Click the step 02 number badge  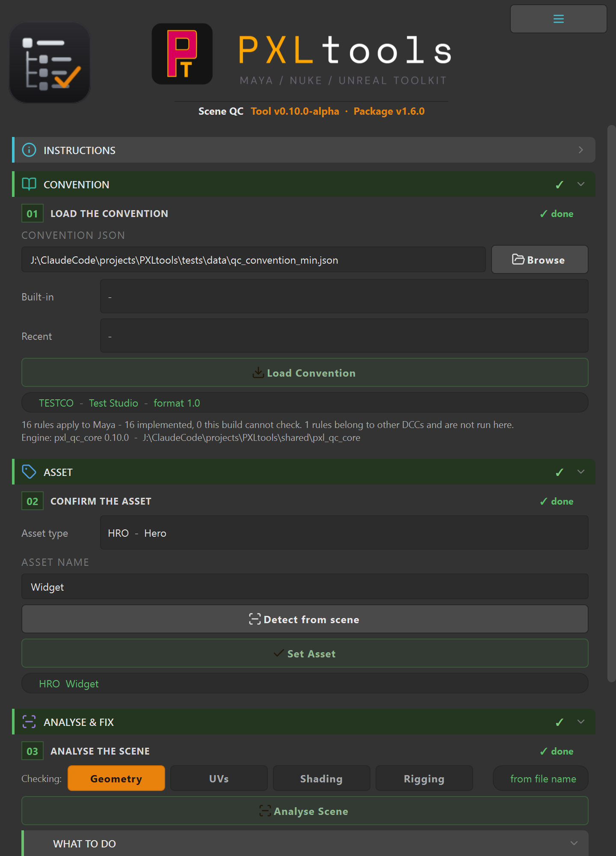[33, 501]
